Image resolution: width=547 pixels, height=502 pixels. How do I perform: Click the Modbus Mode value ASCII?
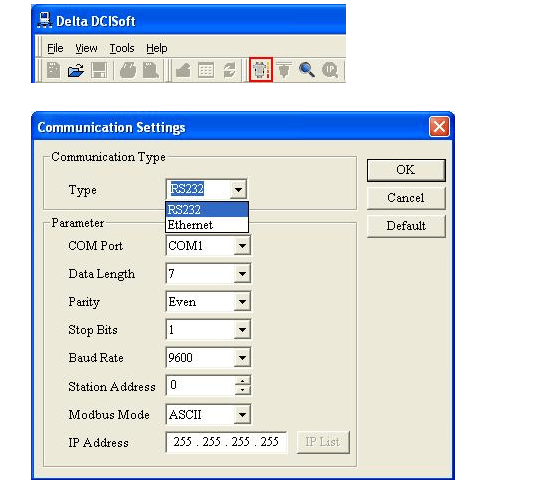(x=185, y=415)
